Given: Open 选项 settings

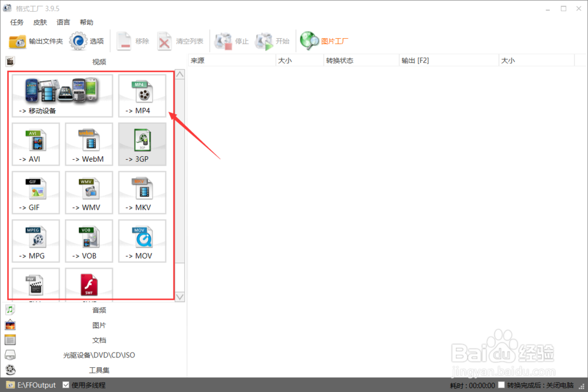Looking at the screenshot, I should tap(86, 41).
